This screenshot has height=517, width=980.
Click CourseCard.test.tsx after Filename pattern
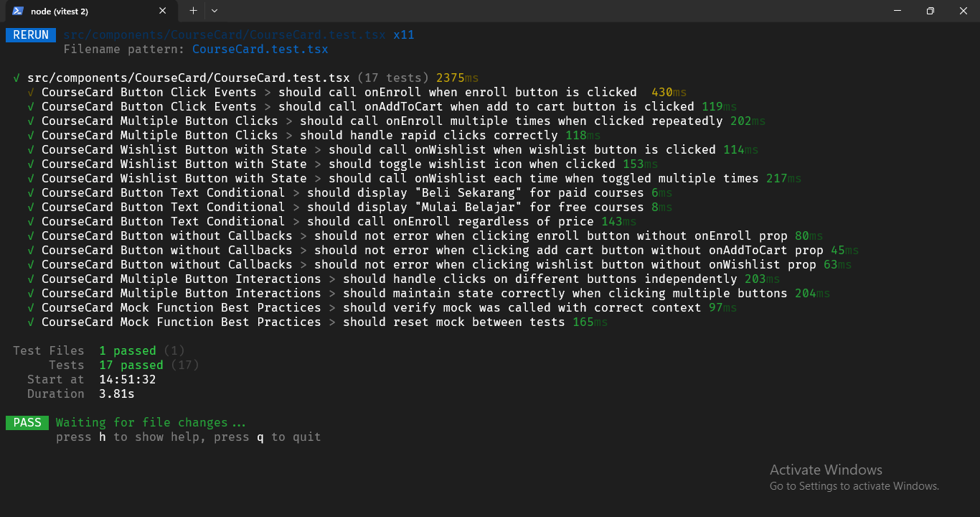click(x=260, y=50)
